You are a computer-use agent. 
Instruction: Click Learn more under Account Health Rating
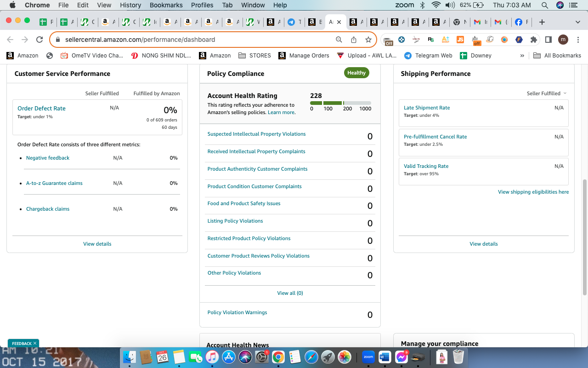[281, 112]
